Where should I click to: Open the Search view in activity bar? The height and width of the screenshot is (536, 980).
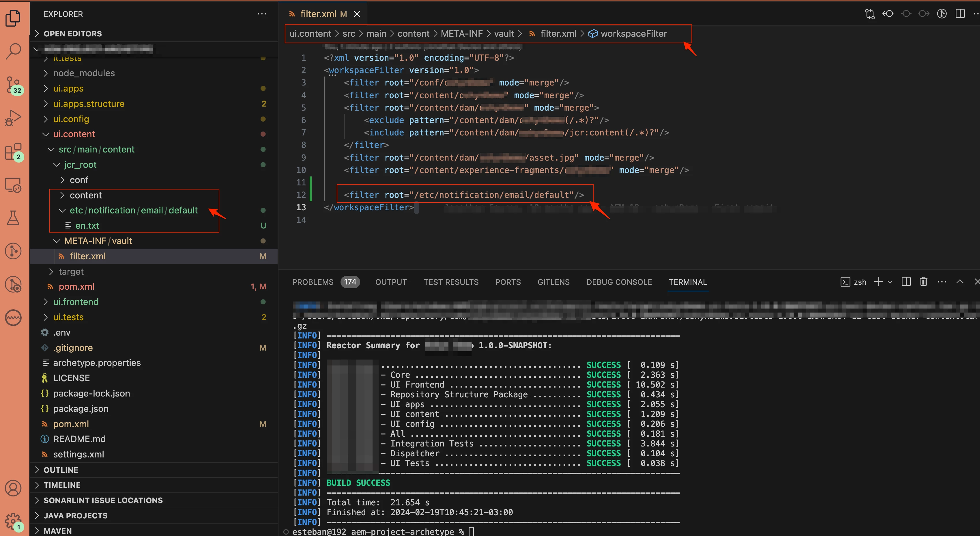tap(13, 51)
